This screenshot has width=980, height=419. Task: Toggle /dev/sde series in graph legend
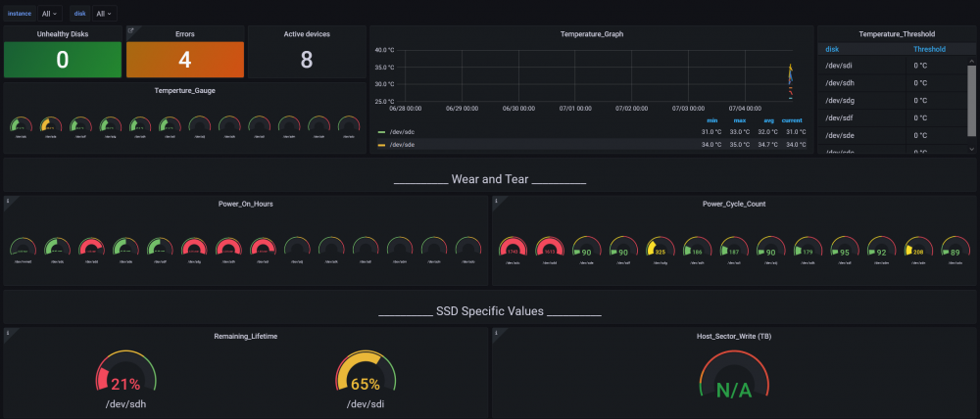(x=403, y=145)
